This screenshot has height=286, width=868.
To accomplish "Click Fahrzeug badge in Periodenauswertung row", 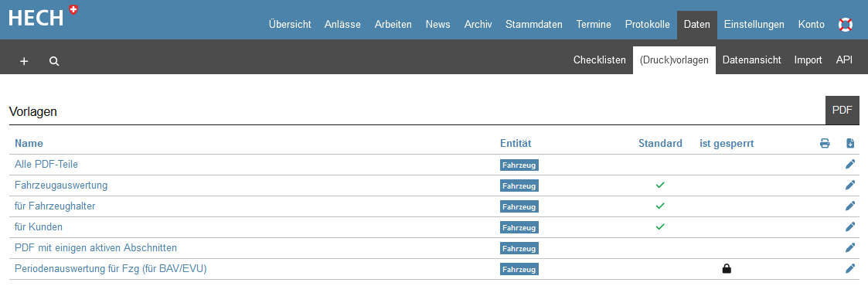I will (519, 270).
